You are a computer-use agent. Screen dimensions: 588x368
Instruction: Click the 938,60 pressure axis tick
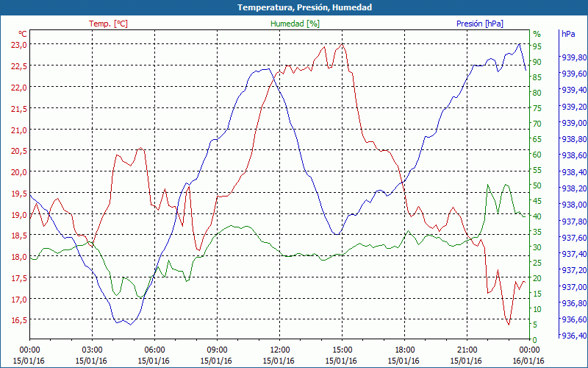click(574, 156)
